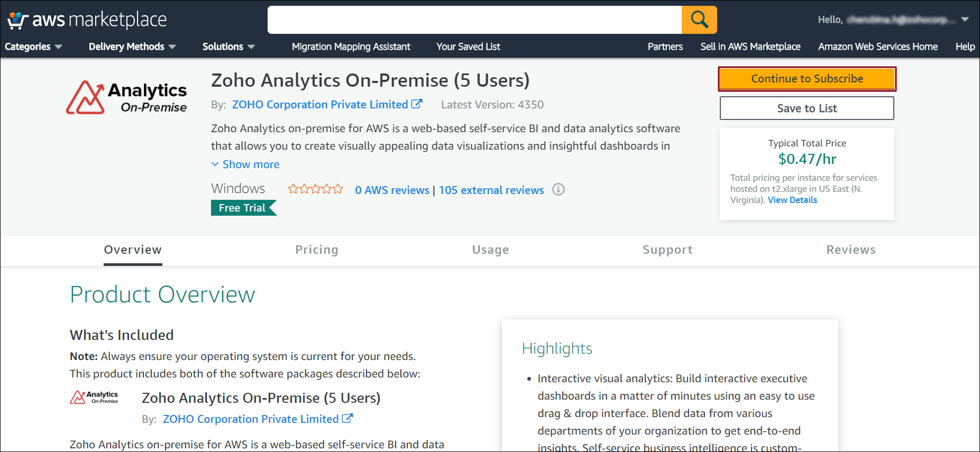Open the Solutions dropdown

(x=228, y=47)
